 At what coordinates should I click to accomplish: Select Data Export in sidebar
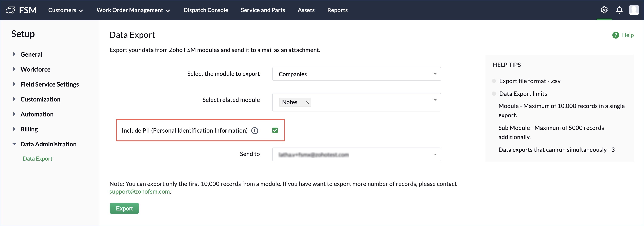pyautogui.click(x=38, y=159)
